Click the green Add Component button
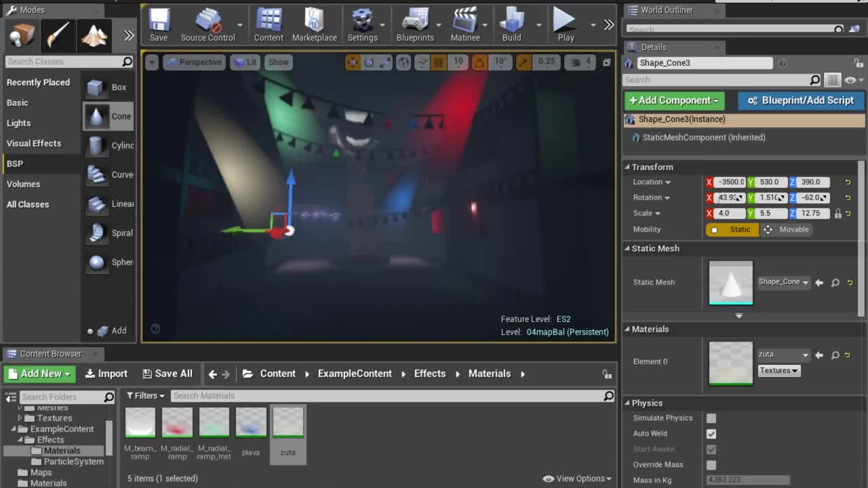Image resolution: width=868 pixels, height=488 pixels. click(674, 100)
